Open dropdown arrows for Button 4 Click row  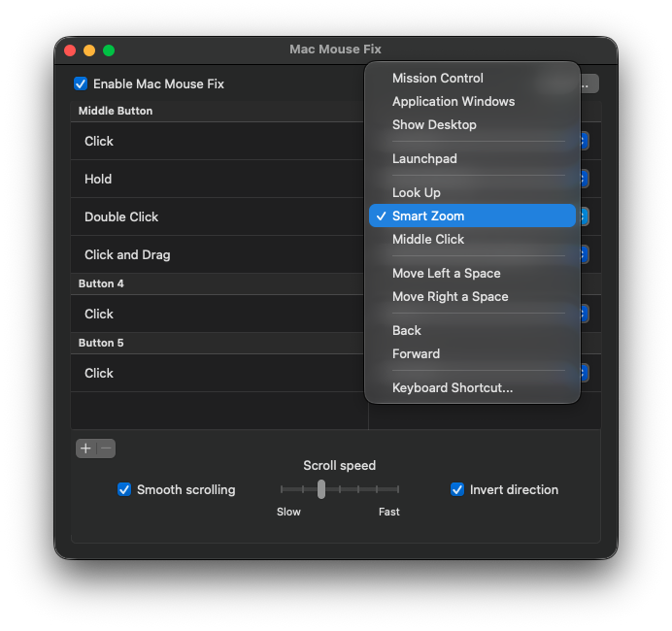pyautogui.click(x=585, y=314)
